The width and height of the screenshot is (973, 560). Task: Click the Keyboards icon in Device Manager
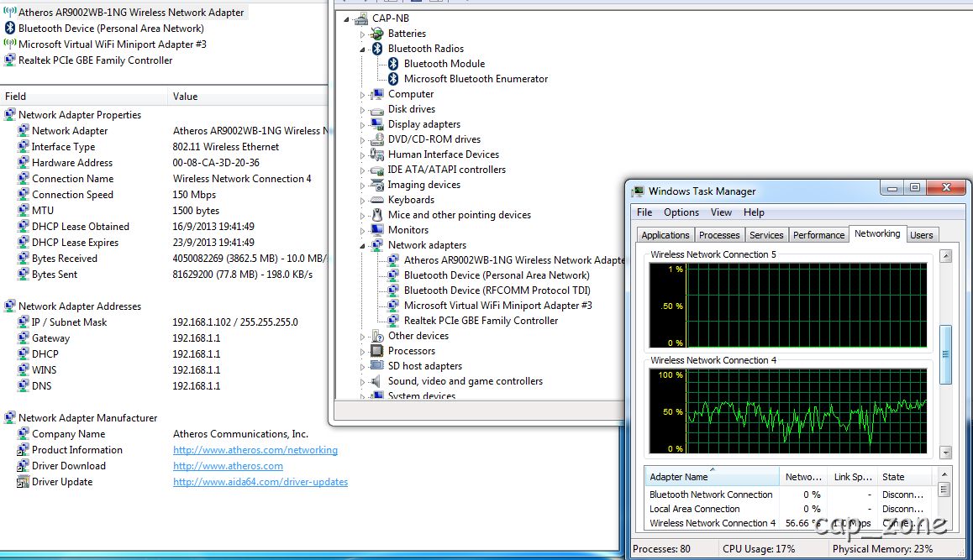(376, 200)
